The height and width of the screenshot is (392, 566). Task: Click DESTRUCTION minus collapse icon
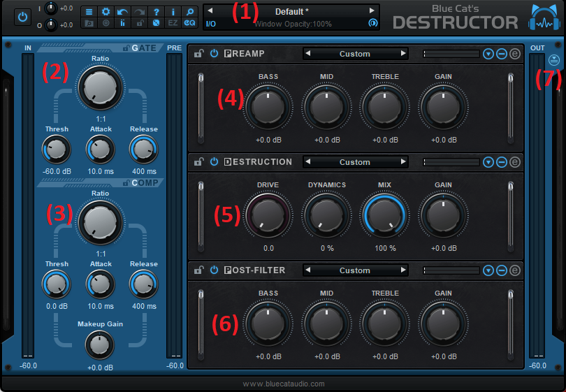[x=502, y=162]
